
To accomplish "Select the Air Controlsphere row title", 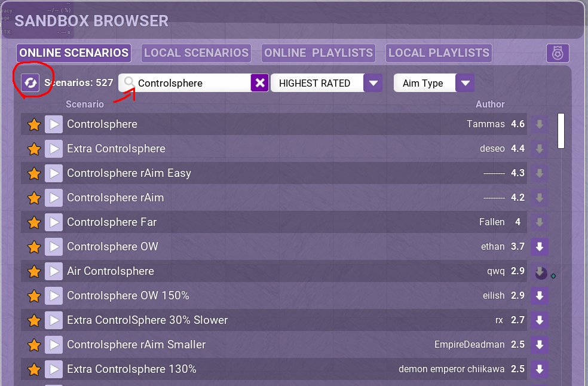I will point(111,271).
